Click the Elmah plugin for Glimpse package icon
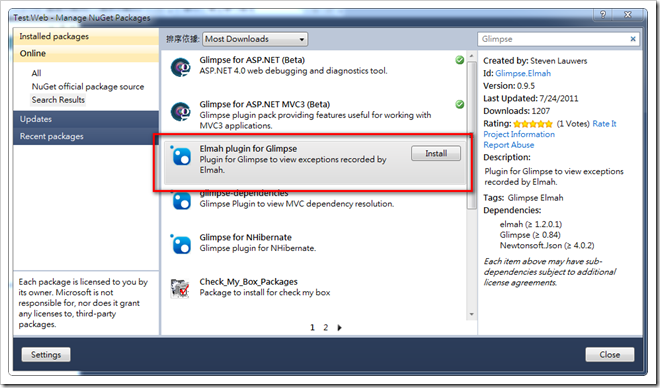This screenshot has height=388, width=660. 181,156
